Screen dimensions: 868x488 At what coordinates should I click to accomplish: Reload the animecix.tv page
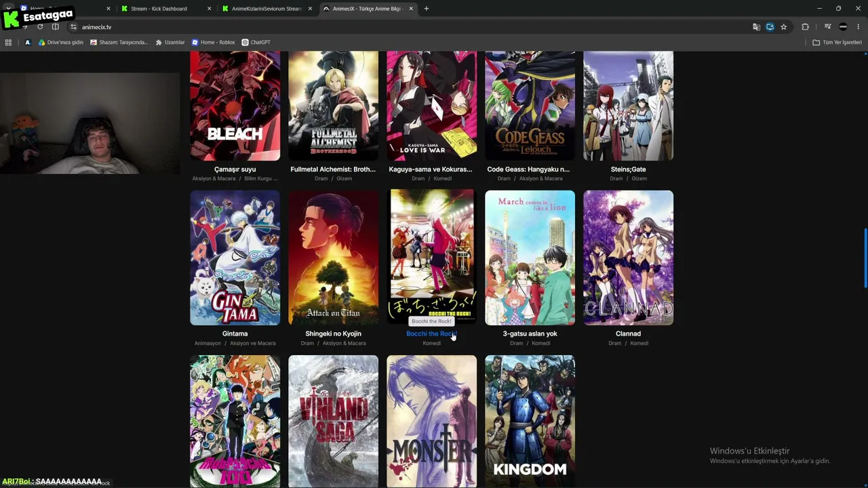40,27
